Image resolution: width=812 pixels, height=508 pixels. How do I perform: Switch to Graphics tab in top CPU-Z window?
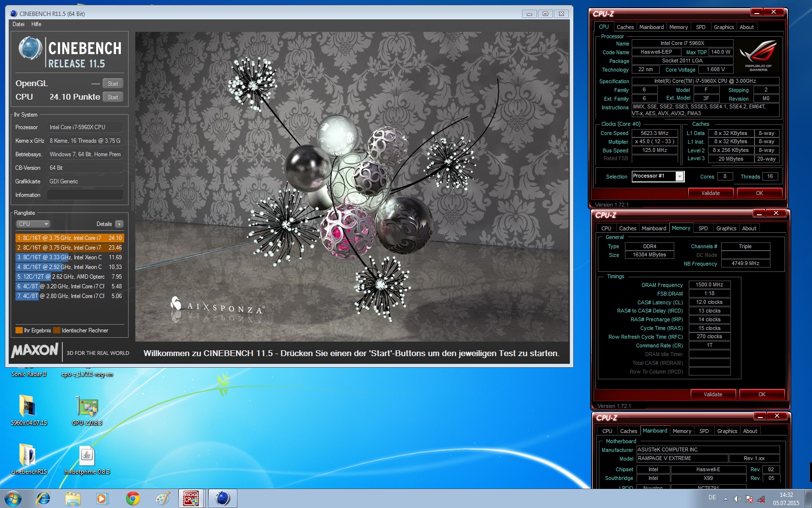tap(724, 27)
